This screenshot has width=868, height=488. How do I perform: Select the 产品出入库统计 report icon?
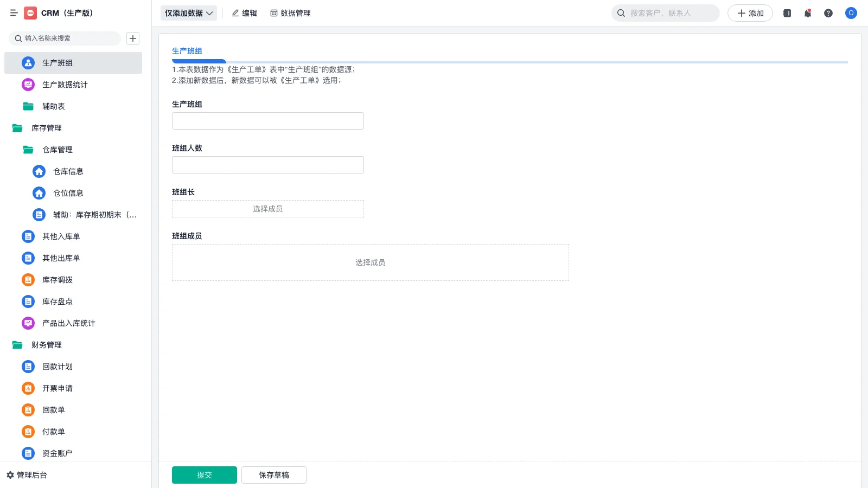click(x=28, y=323)
